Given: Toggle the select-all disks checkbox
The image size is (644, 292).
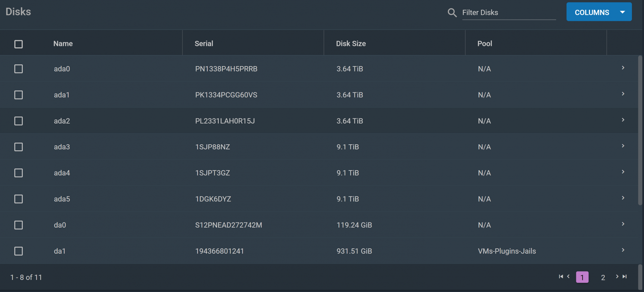Looking at the screenshot, I should point(18,44).
